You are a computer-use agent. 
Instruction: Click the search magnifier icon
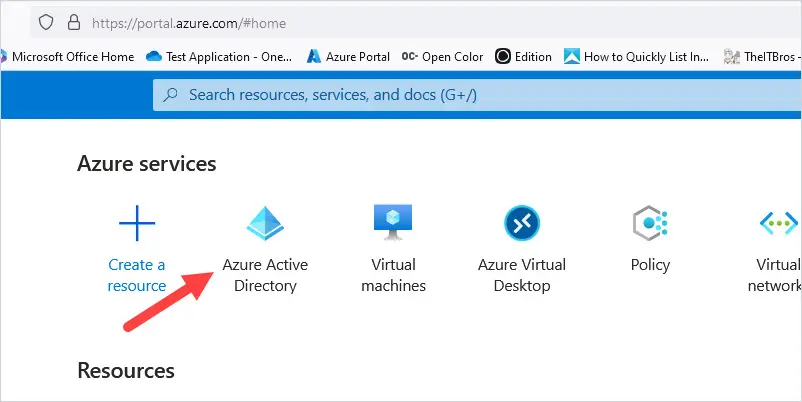pos(170,95)
